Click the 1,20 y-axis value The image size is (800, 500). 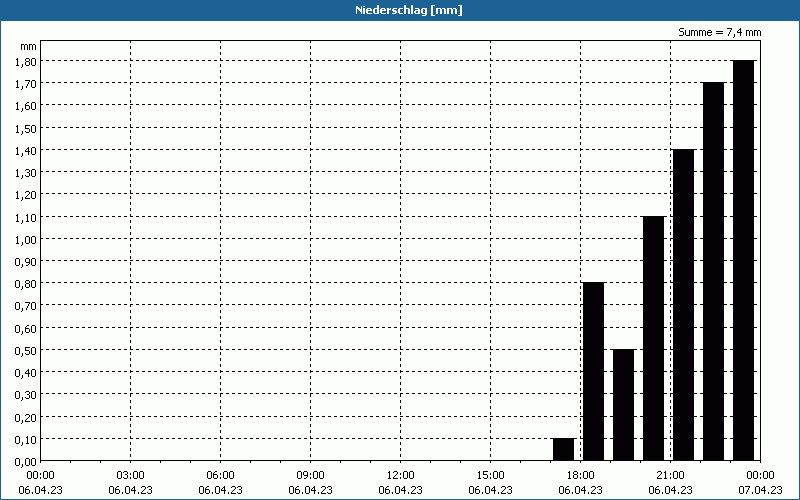pyautogui.click(x=26, y=194)
